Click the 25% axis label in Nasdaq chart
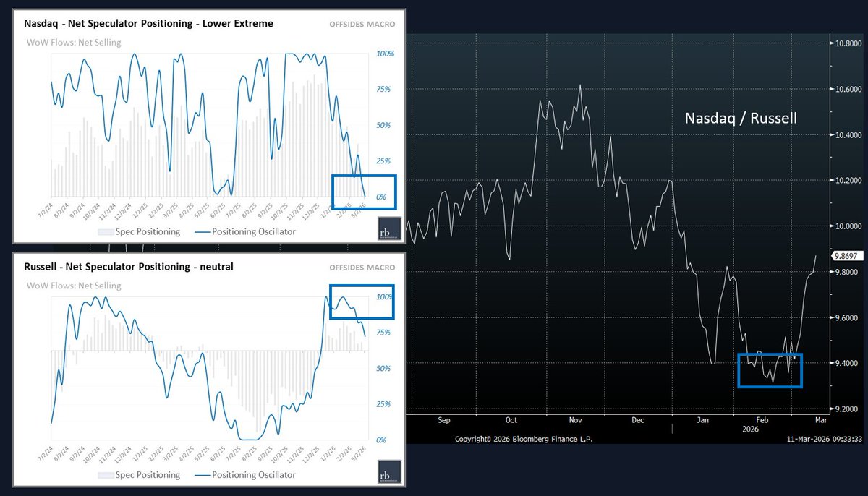Viewport: 868px width, 496px height. coord(382,161)
